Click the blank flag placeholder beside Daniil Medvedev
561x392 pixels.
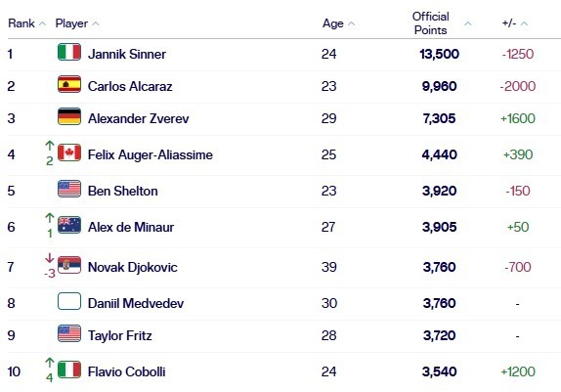pyautogui.click(x=69, y=301)
